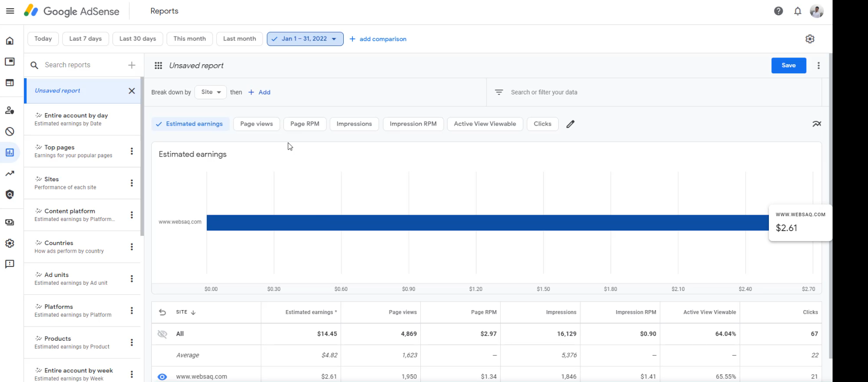Viewport: 868px width, 382px height.
Task: Open the notifications bell
Action: (798, 11)
